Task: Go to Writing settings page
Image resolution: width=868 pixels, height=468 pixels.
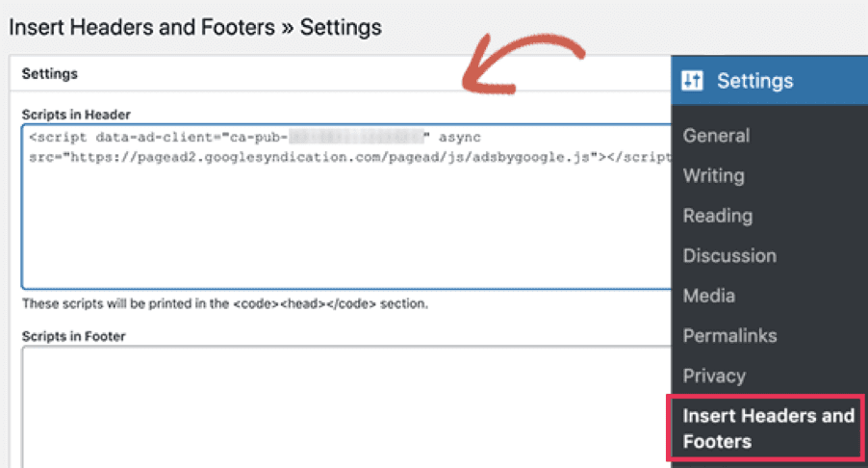Action: pos(714,175)
